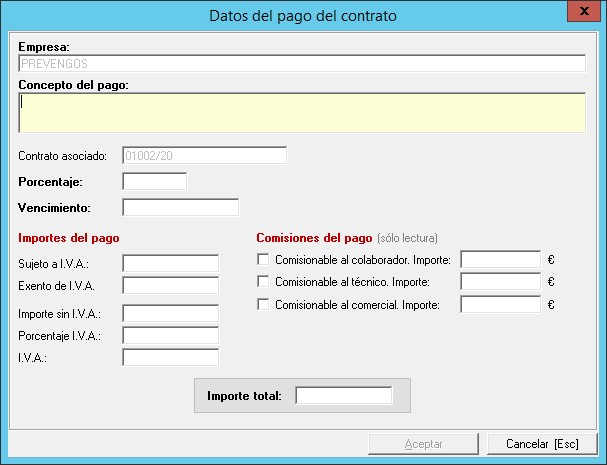This screenshot has width=607, height=465.
Task: Click the Sujeto a I.V.A. input
Action: pyautogui.click(x=170, y=263)
